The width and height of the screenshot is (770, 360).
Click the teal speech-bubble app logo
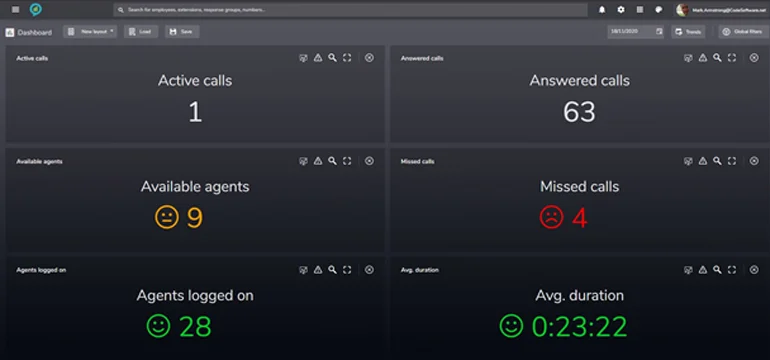[35, 9]
